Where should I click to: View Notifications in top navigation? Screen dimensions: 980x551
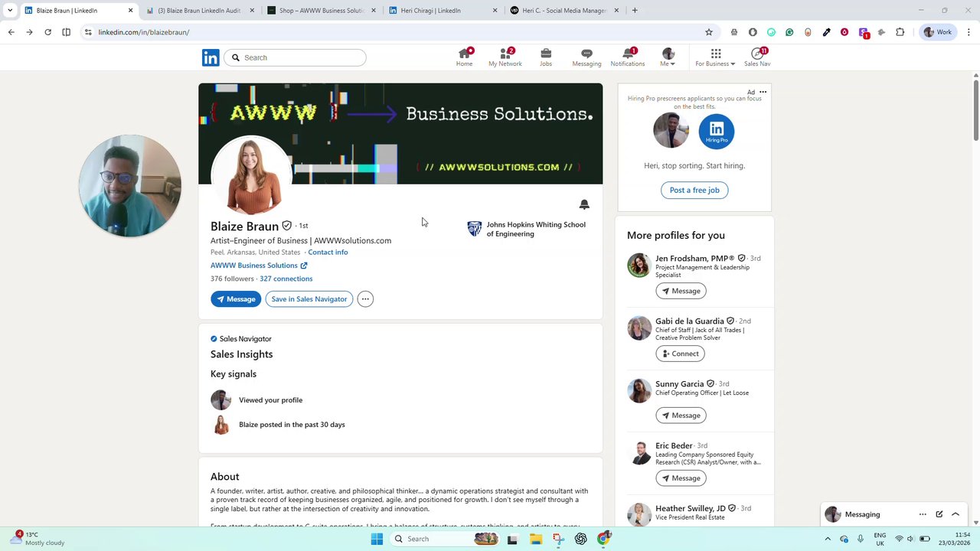pos(627,57)
